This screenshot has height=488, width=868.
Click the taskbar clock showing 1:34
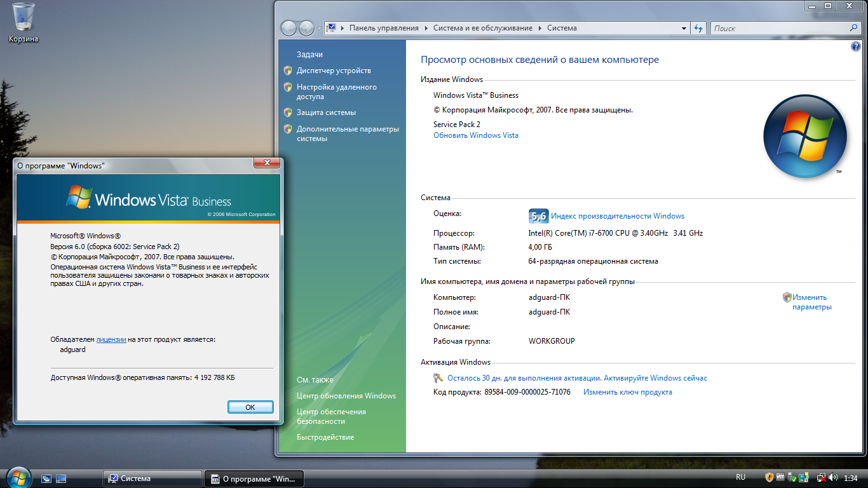tap(851, 478)
